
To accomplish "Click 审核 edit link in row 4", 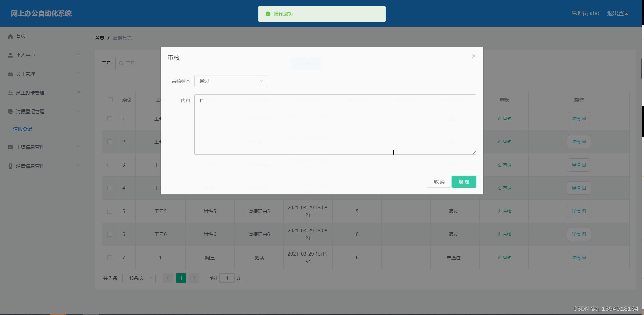I will pyautogui.click(x=504, y=188).
